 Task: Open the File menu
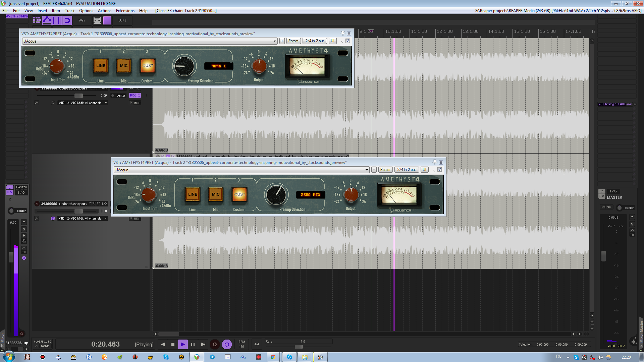click(x=5, y=11)
